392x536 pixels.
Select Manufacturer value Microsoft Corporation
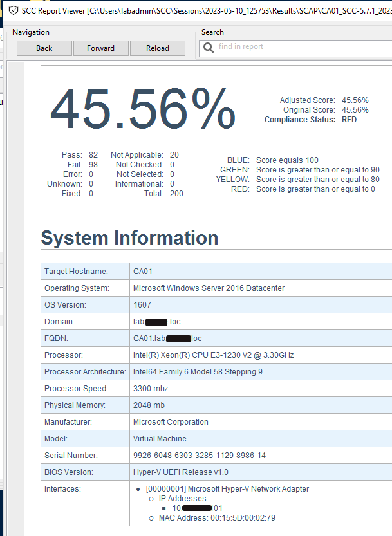(x=171, y=422)
